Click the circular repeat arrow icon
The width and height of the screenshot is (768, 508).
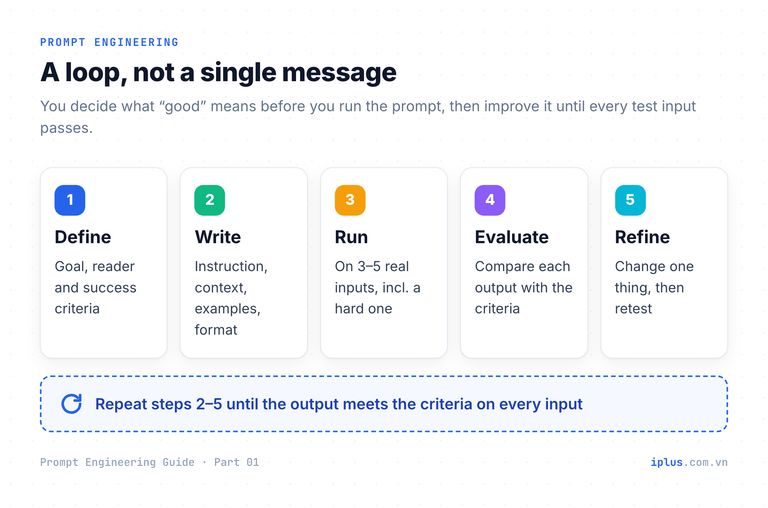(x=72, y=404)
